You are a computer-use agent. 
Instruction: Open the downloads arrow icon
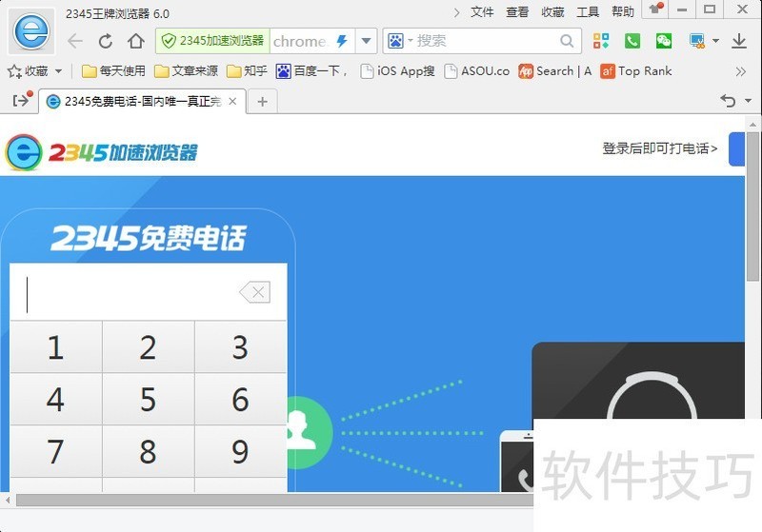pyautogui.click(x=739, y=41)
